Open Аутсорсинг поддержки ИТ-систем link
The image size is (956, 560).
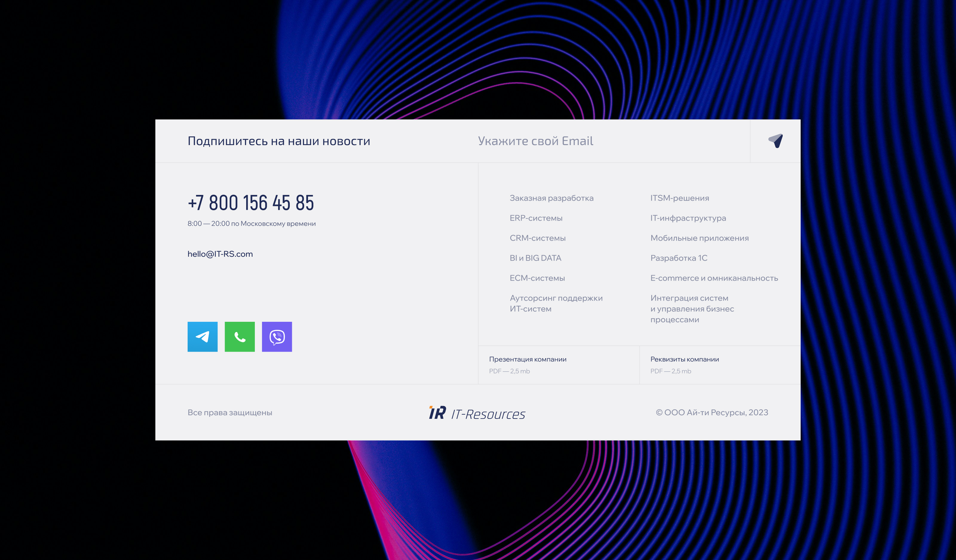[556, 303]
